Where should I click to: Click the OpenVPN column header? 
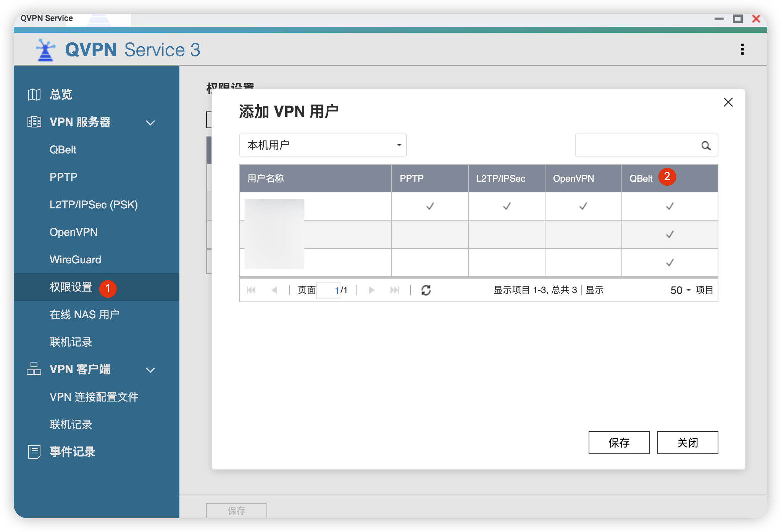(x=583, y=178)
